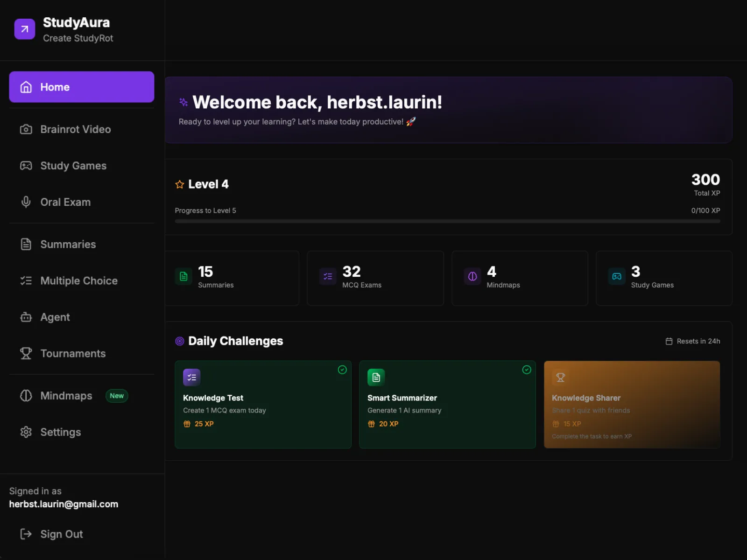
Task: Click the Brainrot Video camera icon
Action: click(x=26, y=129)
